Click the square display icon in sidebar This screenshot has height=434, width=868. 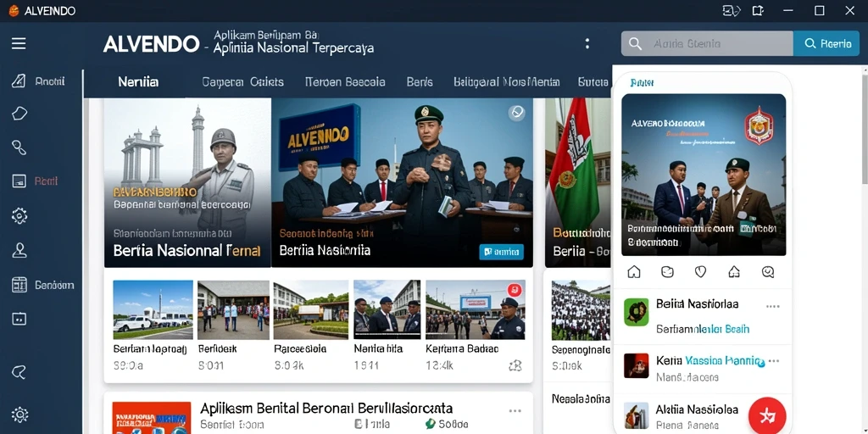tap(19, 319)
